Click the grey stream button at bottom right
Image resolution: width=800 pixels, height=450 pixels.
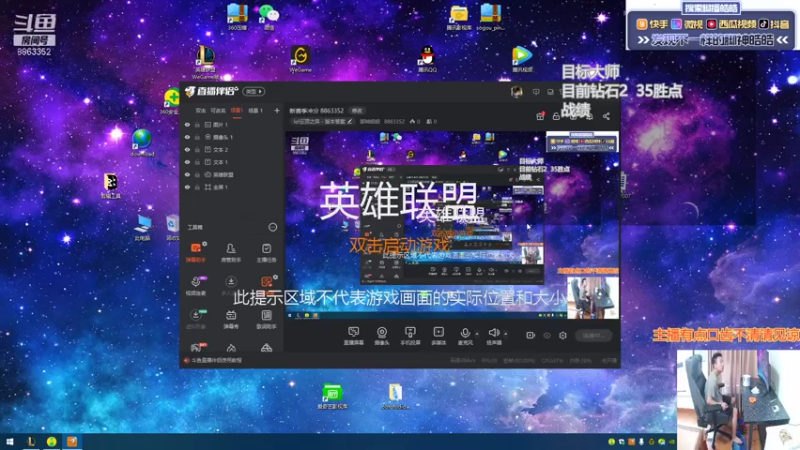(x=593, y=335)
